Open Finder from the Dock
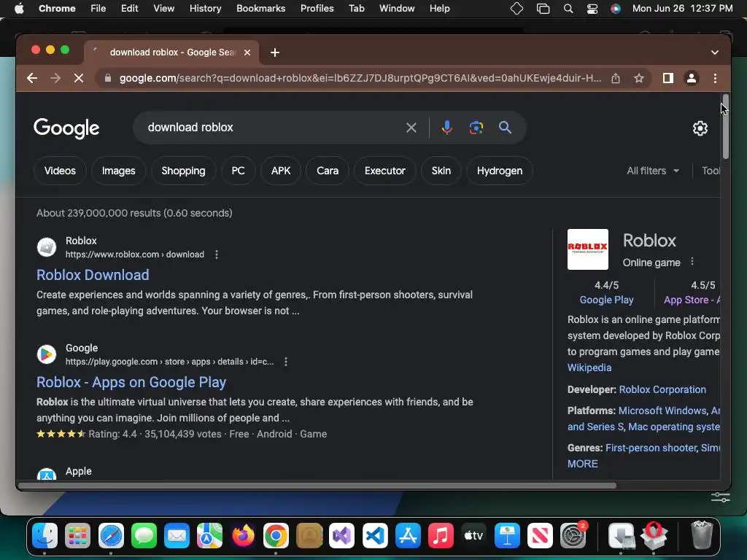747x560 pixels. coord(44,536)
